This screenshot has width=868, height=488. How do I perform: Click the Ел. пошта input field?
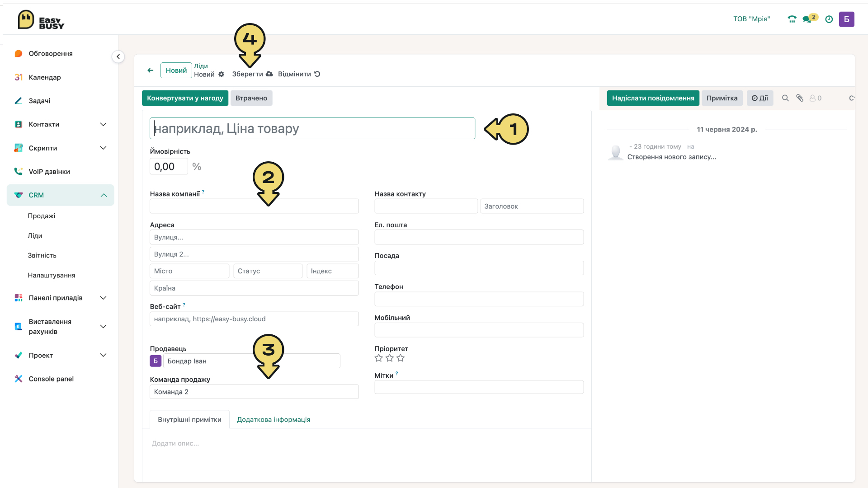point(479,237)
